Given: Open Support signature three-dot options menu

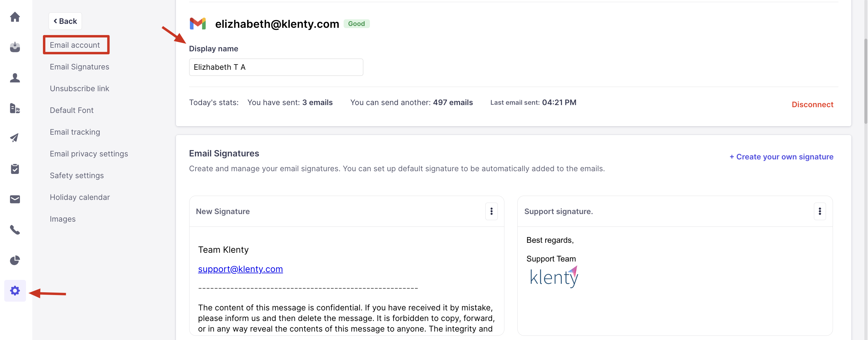Looking at the screenshot, I should click(x=819, y=211).
